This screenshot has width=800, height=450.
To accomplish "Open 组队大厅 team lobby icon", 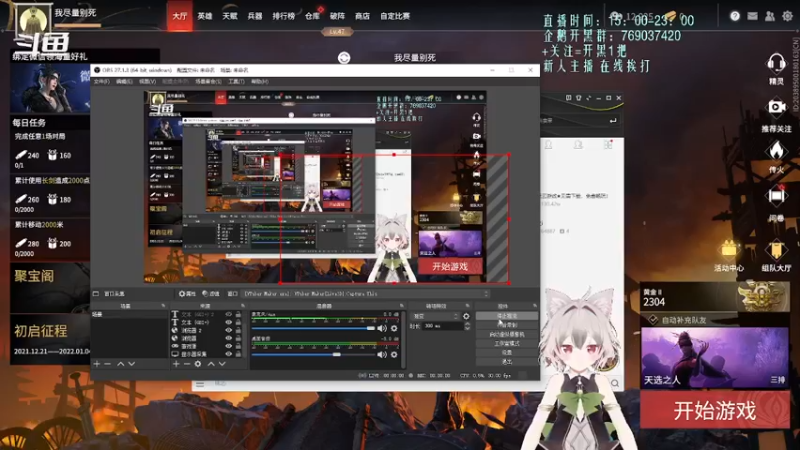I will click(x=776, y=250).
